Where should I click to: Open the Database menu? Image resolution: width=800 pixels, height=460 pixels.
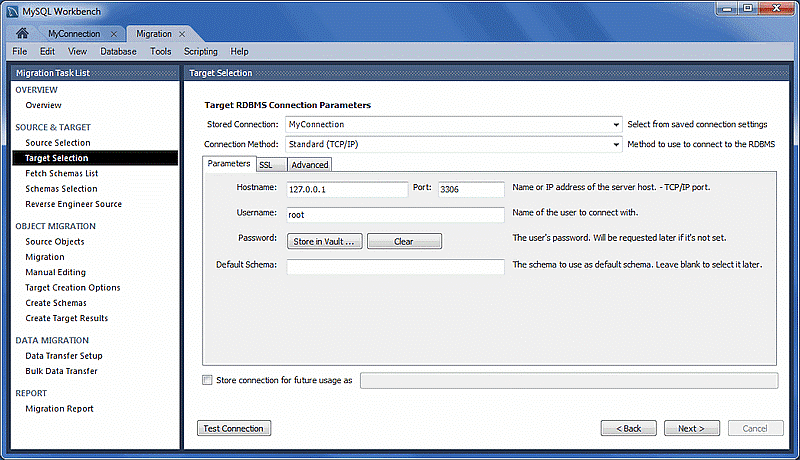(x=118, y=51)
